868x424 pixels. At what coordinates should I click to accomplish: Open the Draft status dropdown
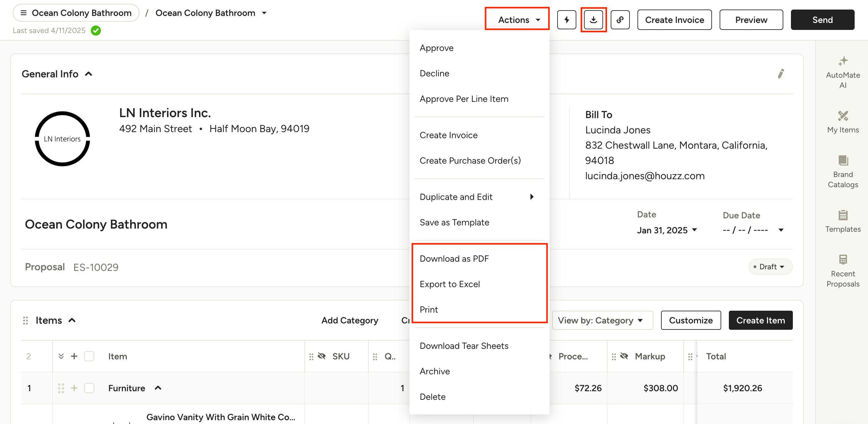point(771,267)
